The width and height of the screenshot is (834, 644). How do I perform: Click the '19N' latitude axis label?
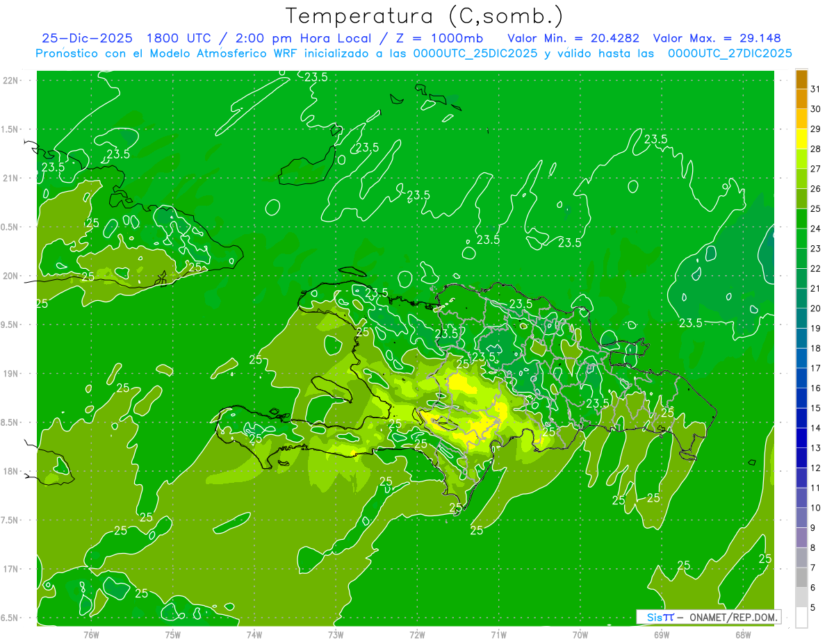(x=12, y=374)
